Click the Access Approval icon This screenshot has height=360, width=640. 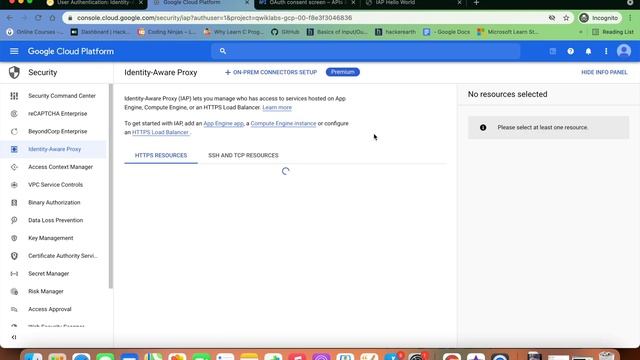point(14,309)
